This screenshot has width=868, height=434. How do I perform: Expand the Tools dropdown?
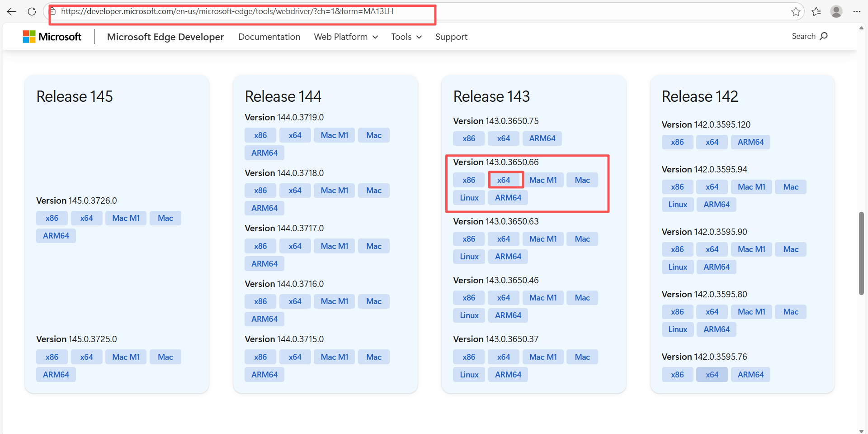(406, 37)
